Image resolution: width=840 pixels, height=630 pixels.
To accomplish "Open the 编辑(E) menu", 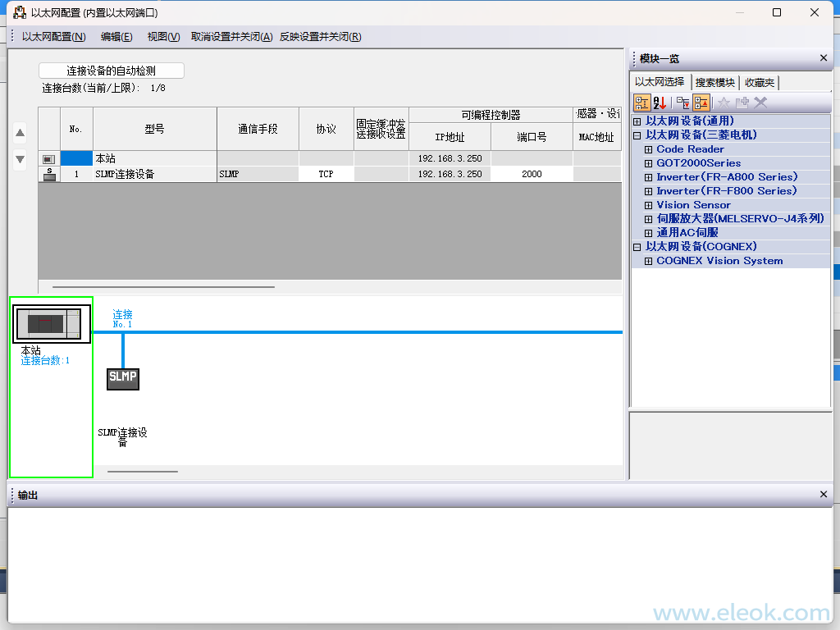I will click(116, 36).
